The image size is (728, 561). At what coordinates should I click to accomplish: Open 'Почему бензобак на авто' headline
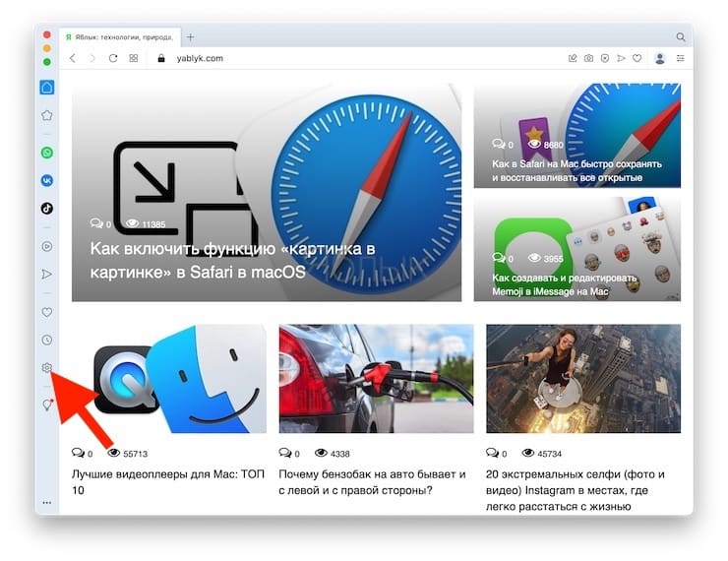[372, 482]
